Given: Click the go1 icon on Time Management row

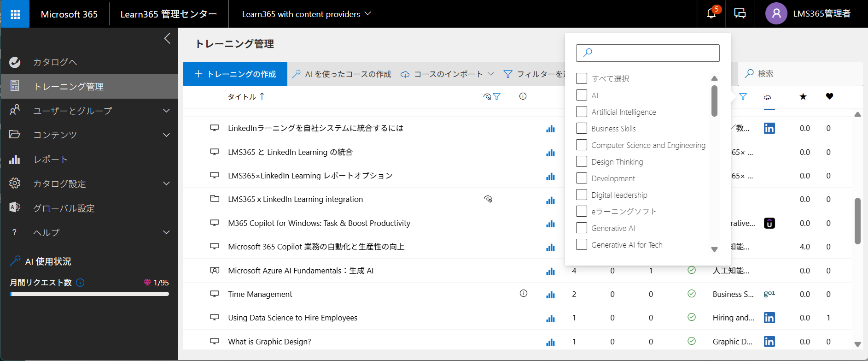Looking at the screenshot, I should [769, 294].
